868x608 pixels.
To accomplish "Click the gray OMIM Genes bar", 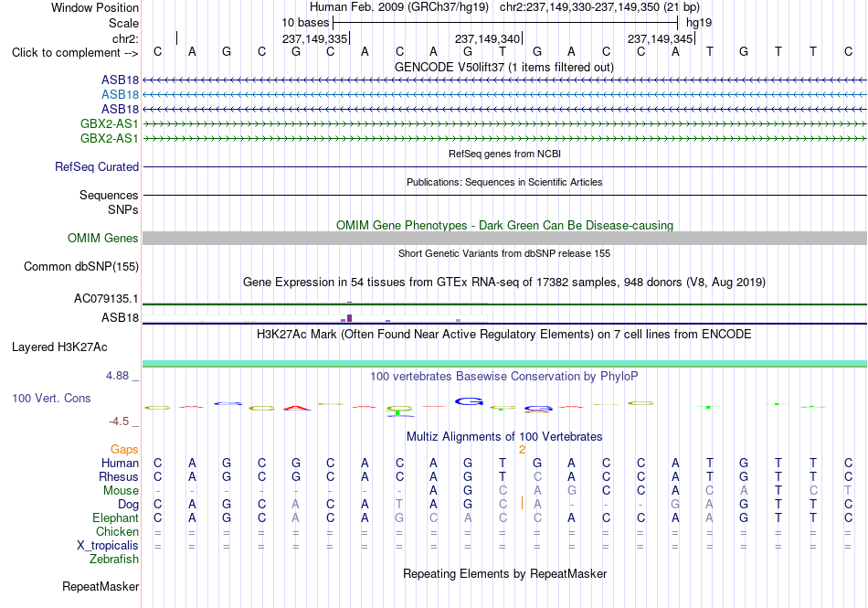I will pos(504,238).
